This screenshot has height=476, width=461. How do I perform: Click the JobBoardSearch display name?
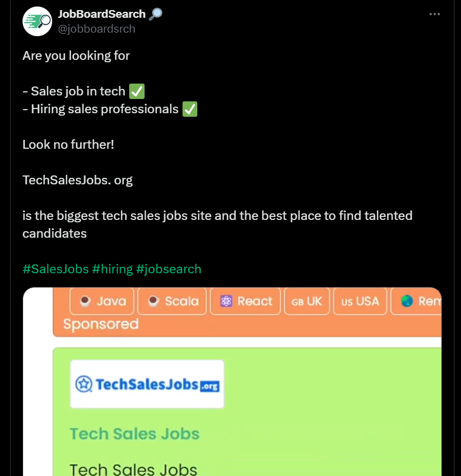tap(102, 14)
